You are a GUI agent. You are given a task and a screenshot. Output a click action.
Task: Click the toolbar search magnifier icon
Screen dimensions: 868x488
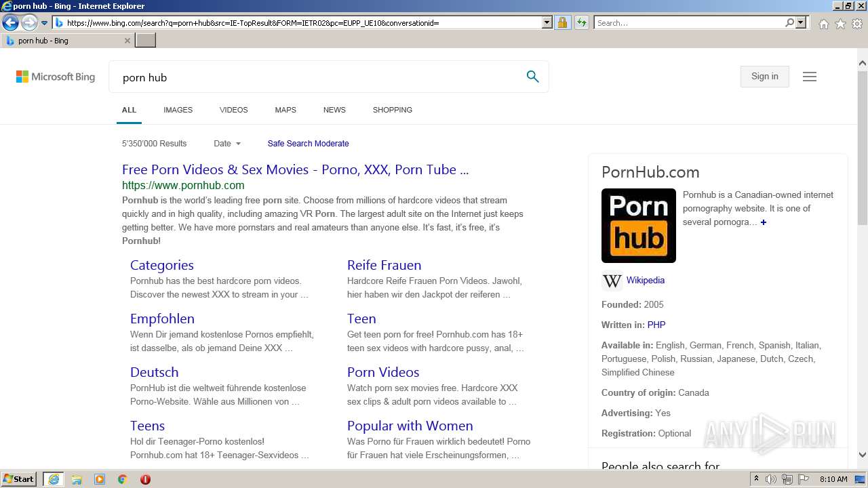click(789, 23)
